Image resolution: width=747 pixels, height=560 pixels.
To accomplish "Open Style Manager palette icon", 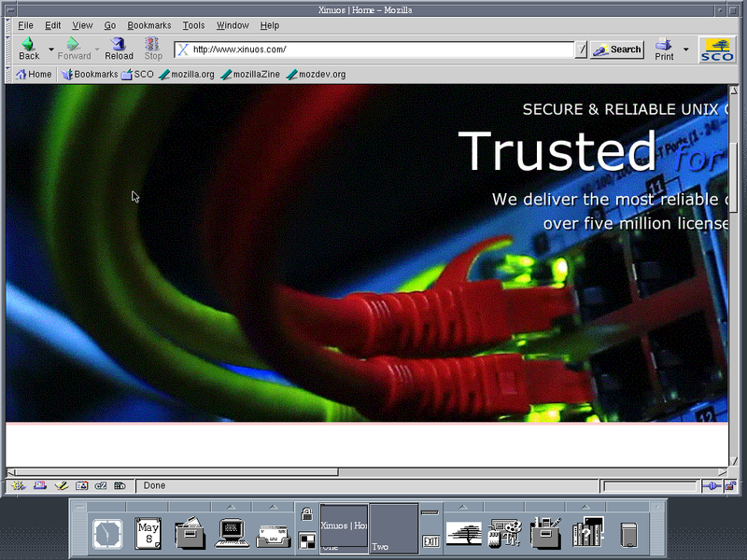I will (x=505, y=533).
